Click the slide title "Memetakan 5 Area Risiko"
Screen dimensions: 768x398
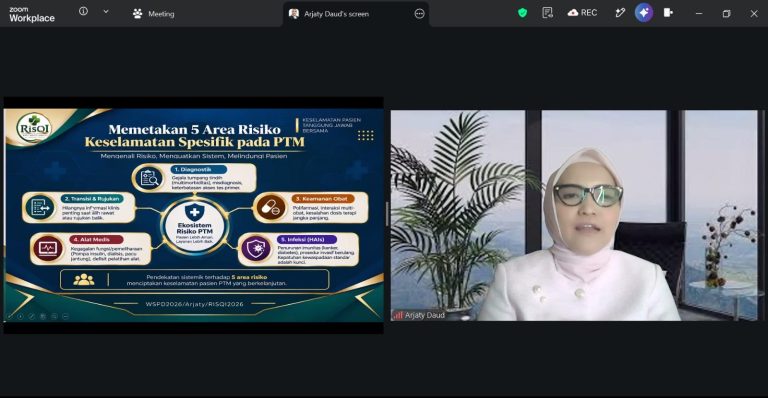pos(194,129)
